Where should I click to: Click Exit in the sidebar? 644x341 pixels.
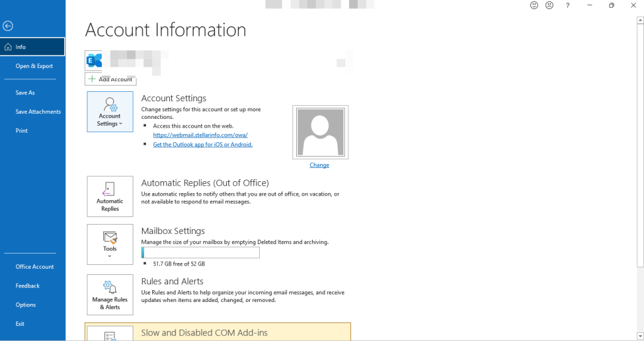click(19, 324)
